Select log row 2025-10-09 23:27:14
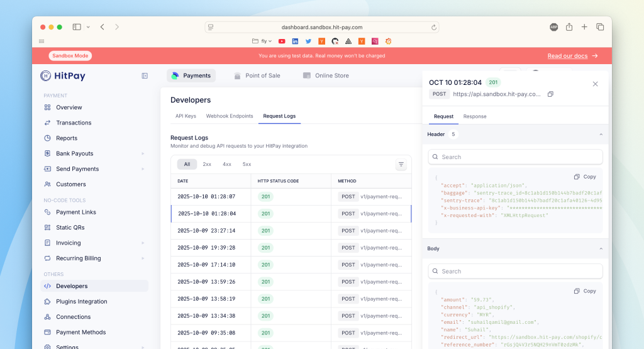 click(291, 231)
